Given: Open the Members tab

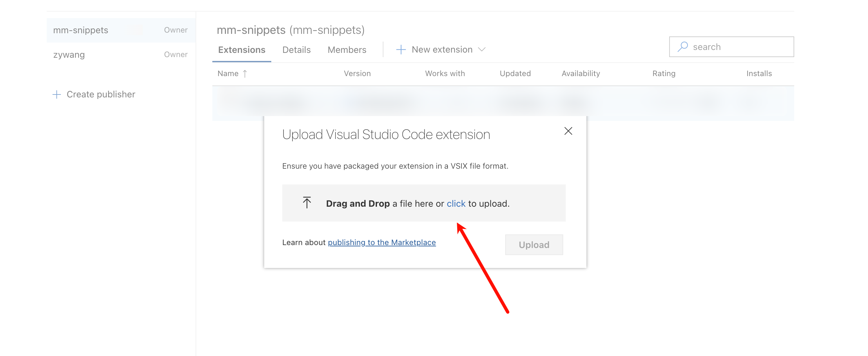Looking at the screenshot, I should click(347, 50).
